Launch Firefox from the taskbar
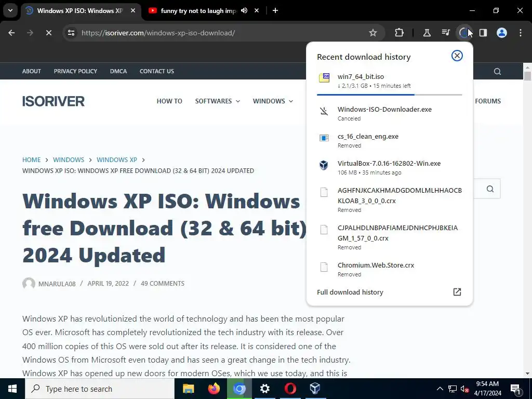This screenshot has width=532, height=399. tap(214, 389)
